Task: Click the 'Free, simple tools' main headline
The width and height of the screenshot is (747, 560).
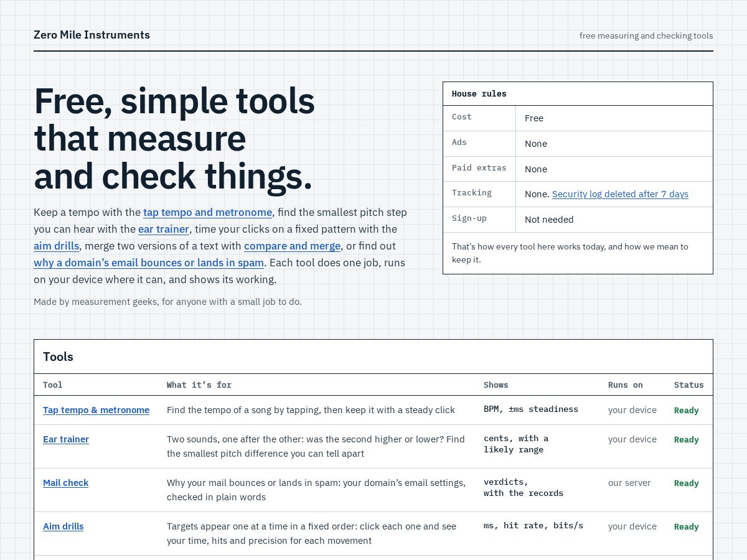Action: tap(174, 138)
